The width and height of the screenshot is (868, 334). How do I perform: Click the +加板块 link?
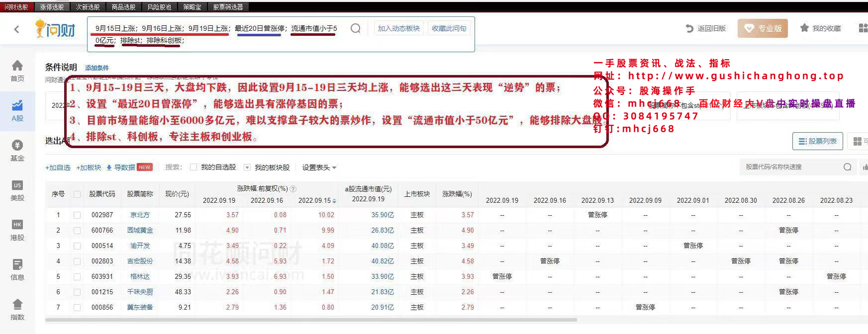89,167
